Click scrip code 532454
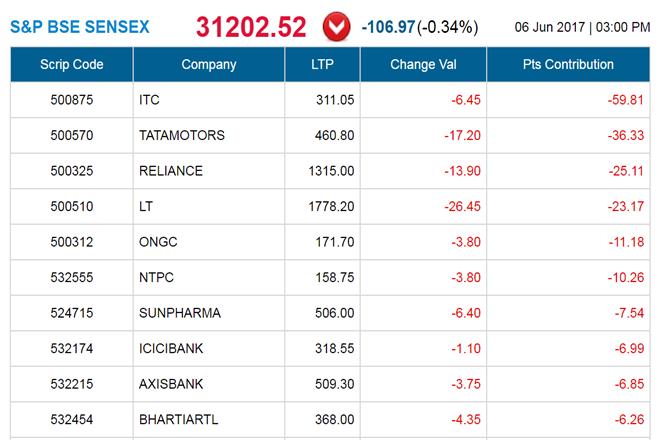 [70, 419]
